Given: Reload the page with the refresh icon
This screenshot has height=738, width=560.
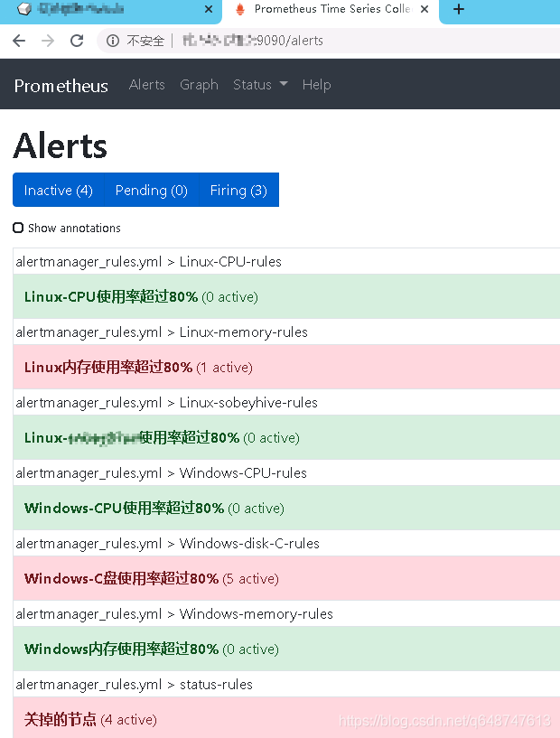Looking at the screenshot, I should [x=77, y=41].
